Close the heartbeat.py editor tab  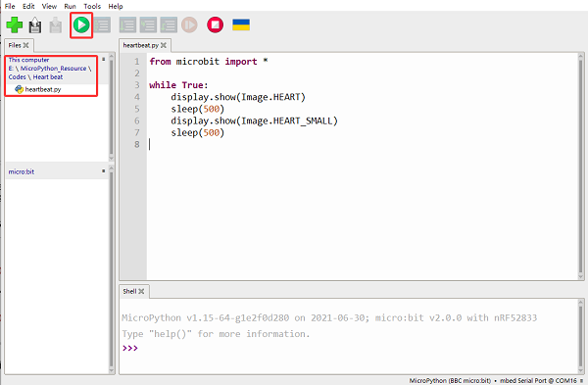pyautogui.click(x=164, y=45)
